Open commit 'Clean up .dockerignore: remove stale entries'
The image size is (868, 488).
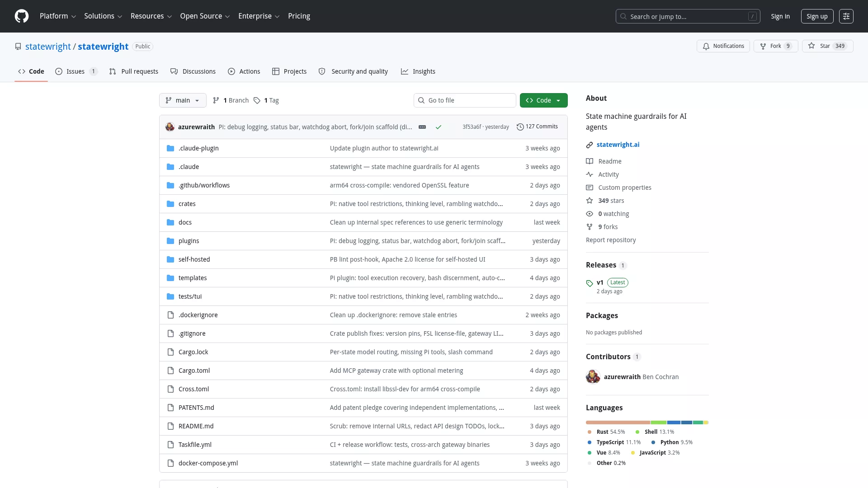click(x=393, y=315)
